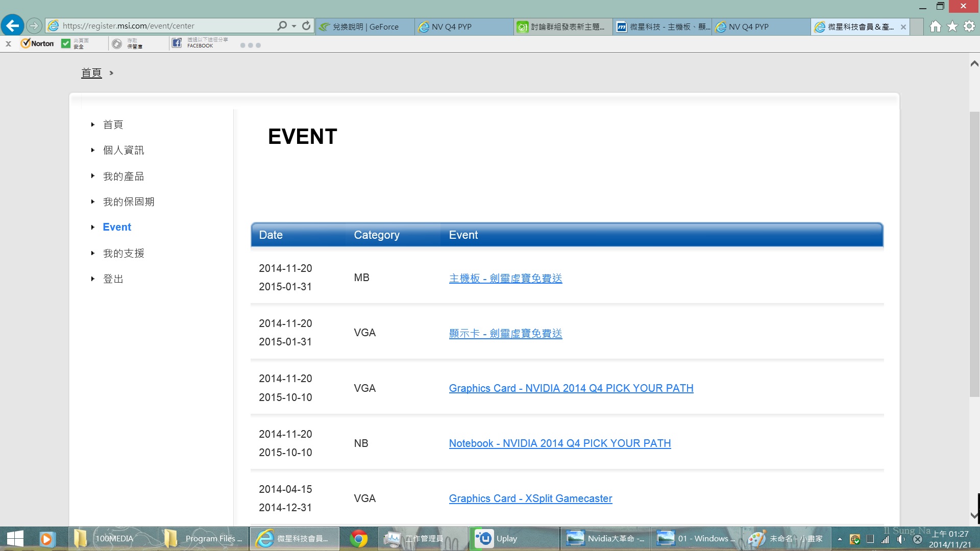This screenshot has height=551, width=980.
Task: Open the 100MEDIA folder in taskbar
Action: [112, 539]
